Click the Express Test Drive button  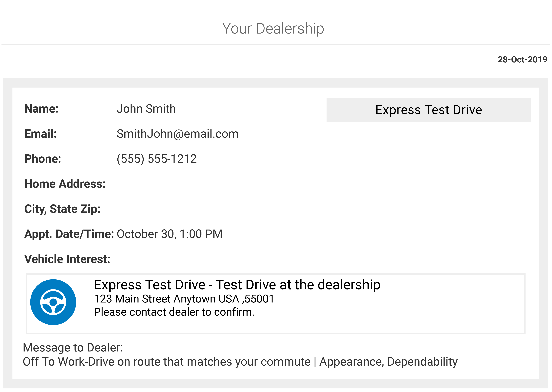click(429, 110)
